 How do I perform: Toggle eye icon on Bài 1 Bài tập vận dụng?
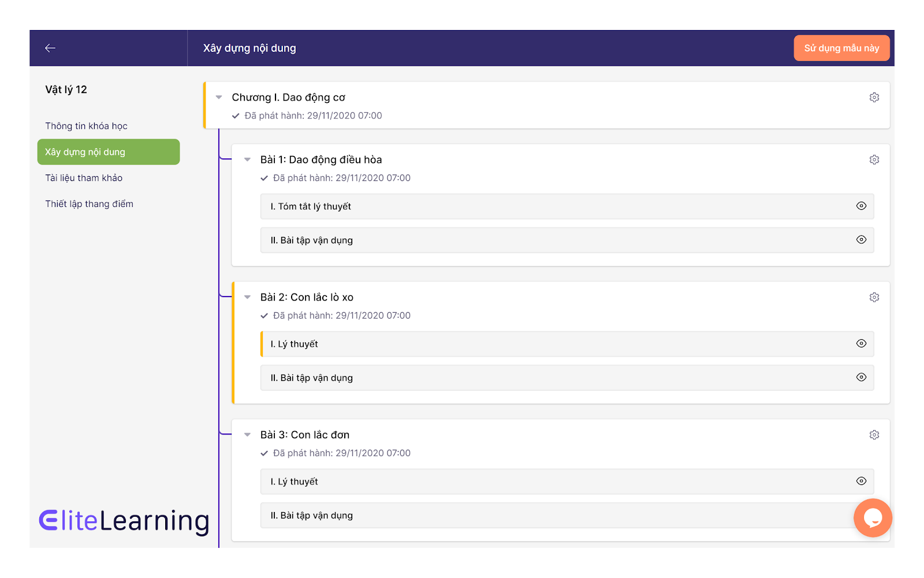point(861,239)
